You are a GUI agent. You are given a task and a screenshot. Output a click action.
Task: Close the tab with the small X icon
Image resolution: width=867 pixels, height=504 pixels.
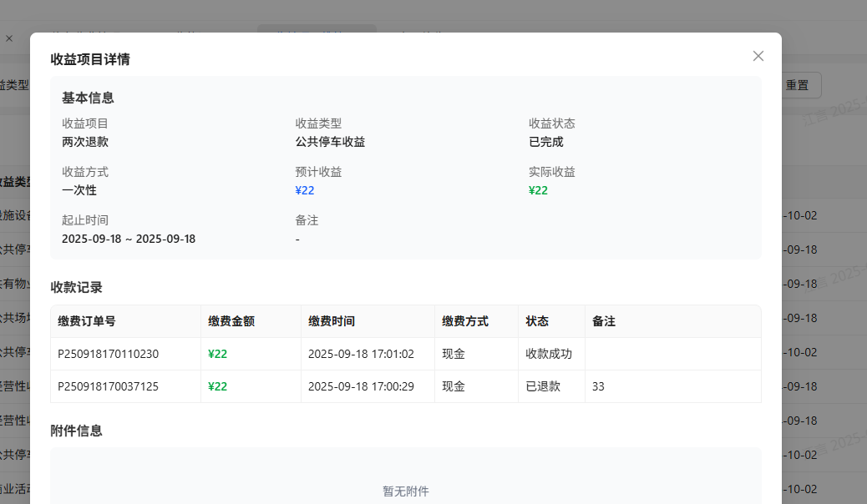tap(9, 38)
